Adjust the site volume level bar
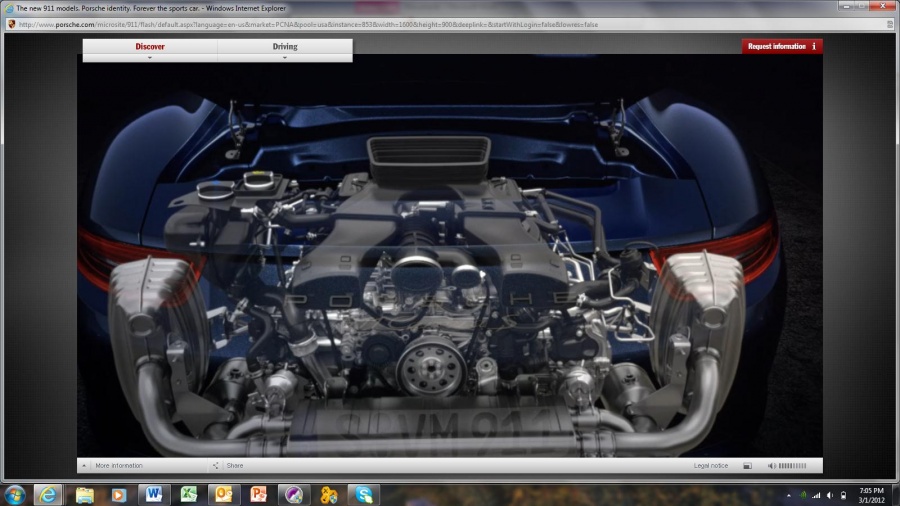 (792, 466)
